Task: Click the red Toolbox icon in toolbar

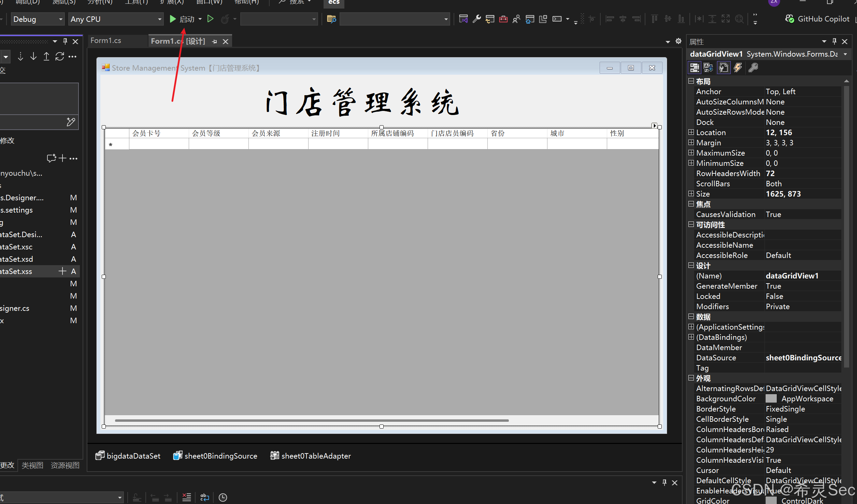Action: [503, 19]
